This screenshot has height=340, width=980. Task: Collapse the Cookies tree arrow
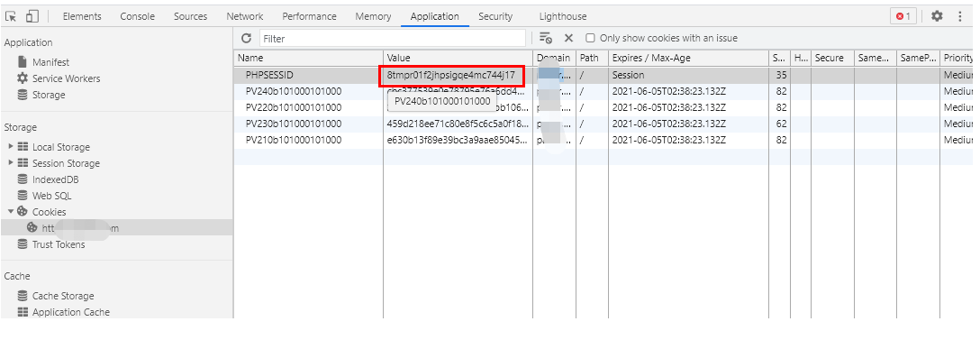pos(11,212)
